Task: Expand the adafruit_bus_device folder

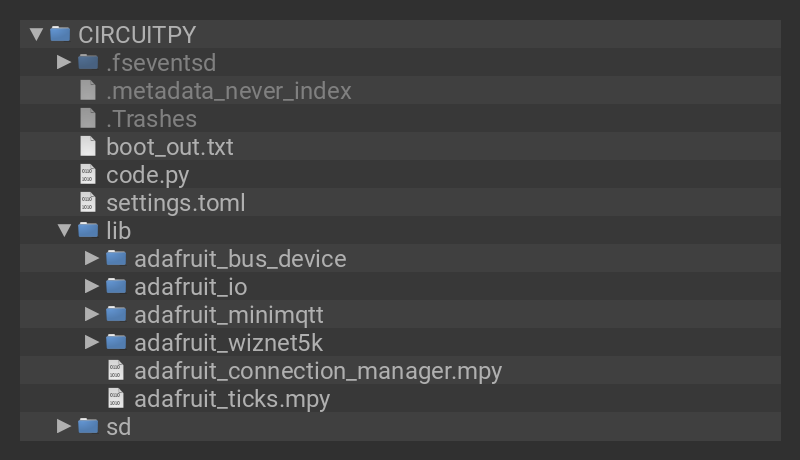Action: tap(93, 258)
